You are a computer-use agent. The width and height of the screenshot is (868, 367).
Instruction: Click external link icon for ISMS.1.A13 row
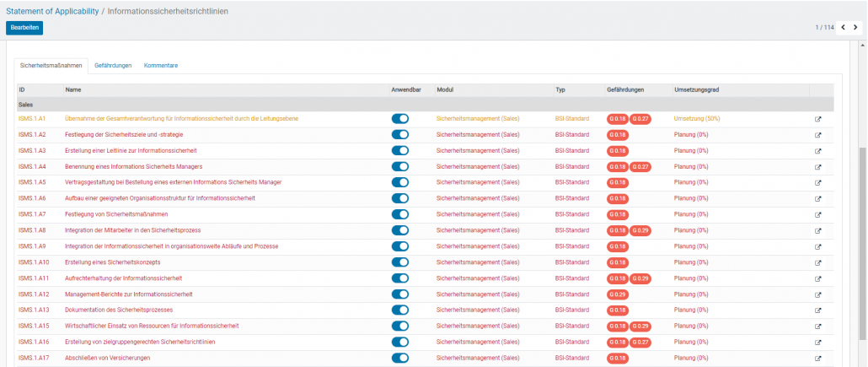817,310
